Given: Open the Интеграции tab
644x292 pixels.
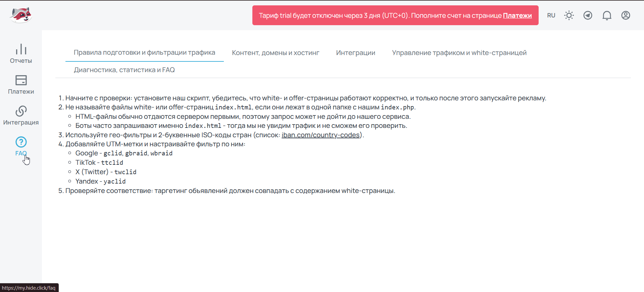Looking at the screenshot, I should (355, 53).
